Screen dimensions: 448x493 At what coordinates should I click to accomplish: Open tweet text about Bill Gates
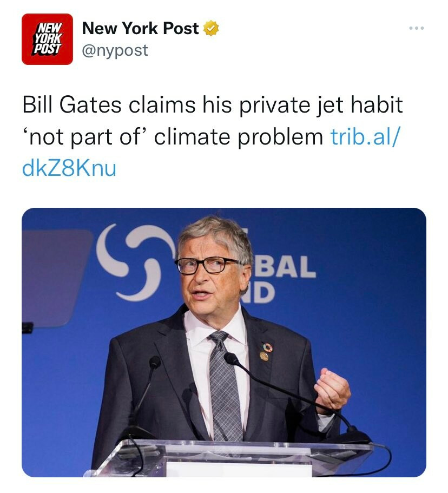(213, 136)
